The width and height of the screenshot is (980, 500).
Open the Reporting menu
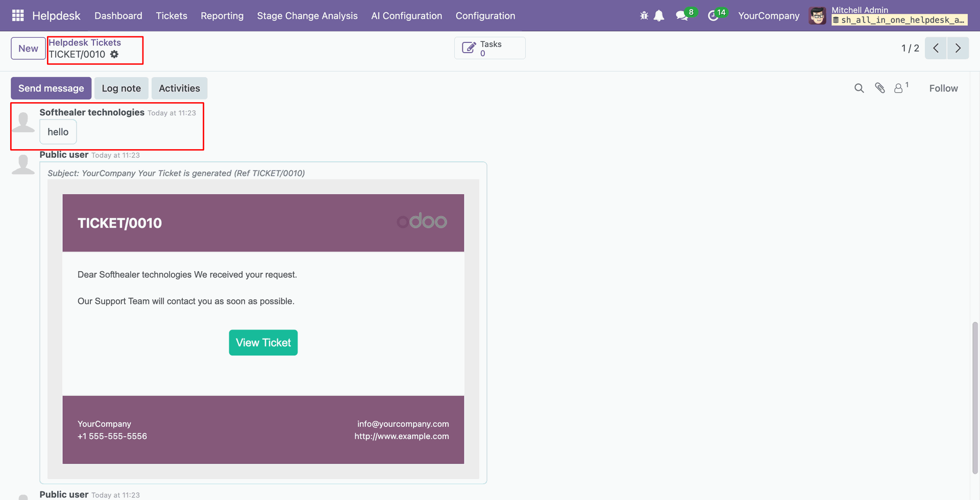[x=222, y=16]
